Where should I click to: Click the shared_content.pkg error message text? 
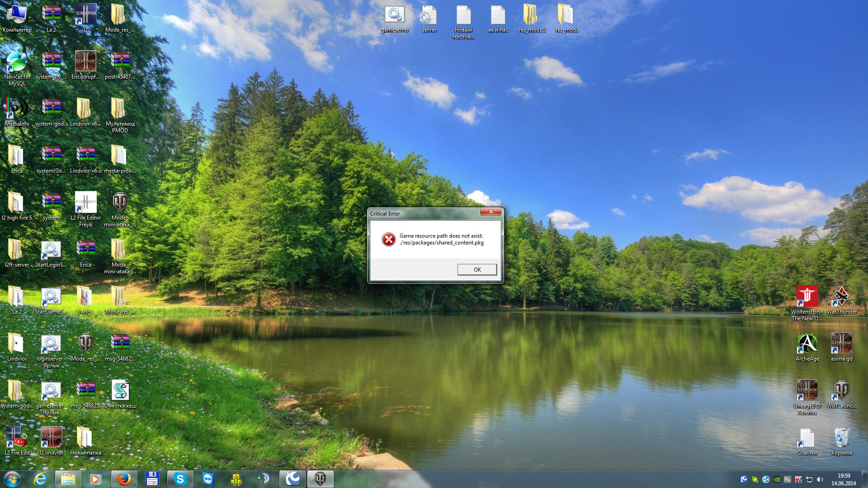pyautogui.click(x=441, y=239)
